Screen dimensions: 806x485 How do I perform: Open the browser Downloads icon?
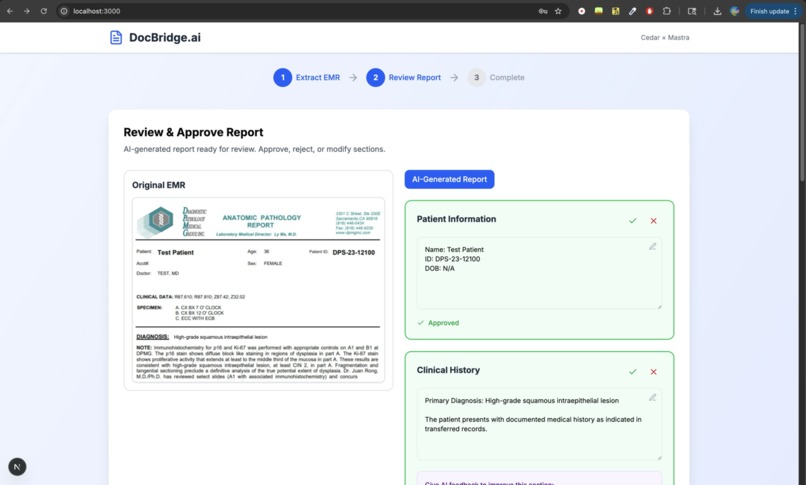point(717,11)
